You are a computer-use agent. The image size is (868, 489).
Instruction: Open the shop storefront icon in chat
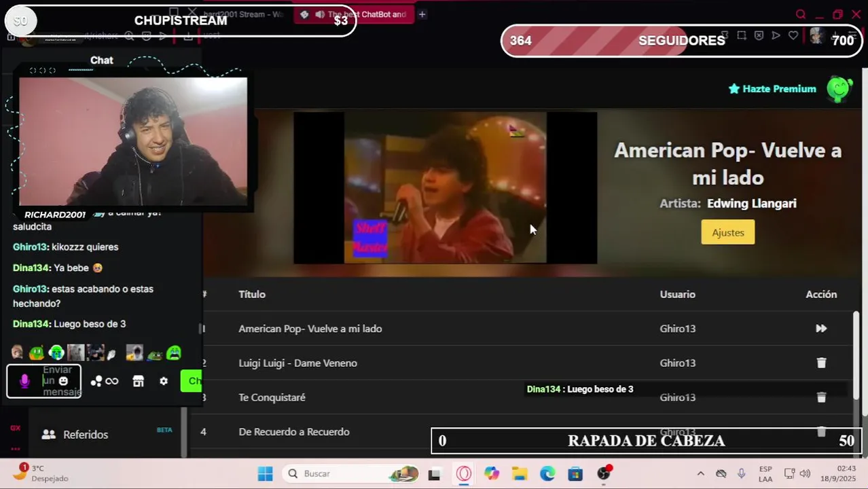(x=139, y=382)
